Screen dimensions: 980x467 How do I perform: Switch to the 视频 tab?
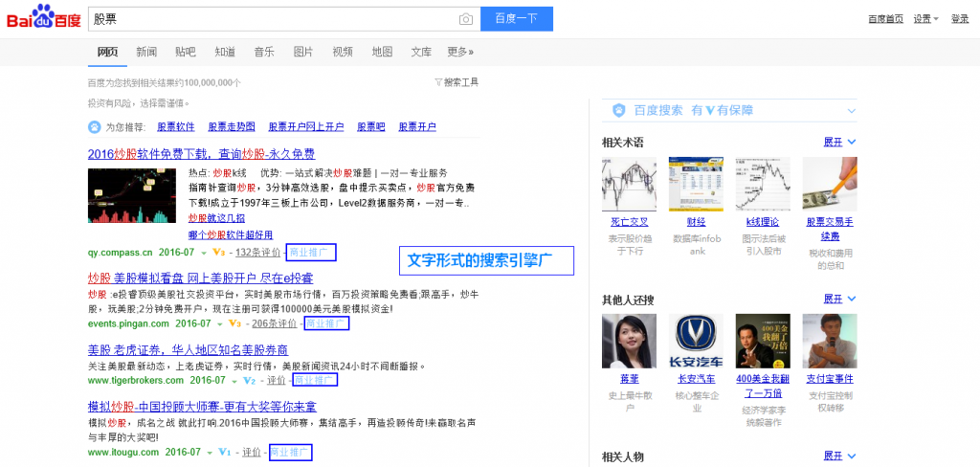click(343, 52)
